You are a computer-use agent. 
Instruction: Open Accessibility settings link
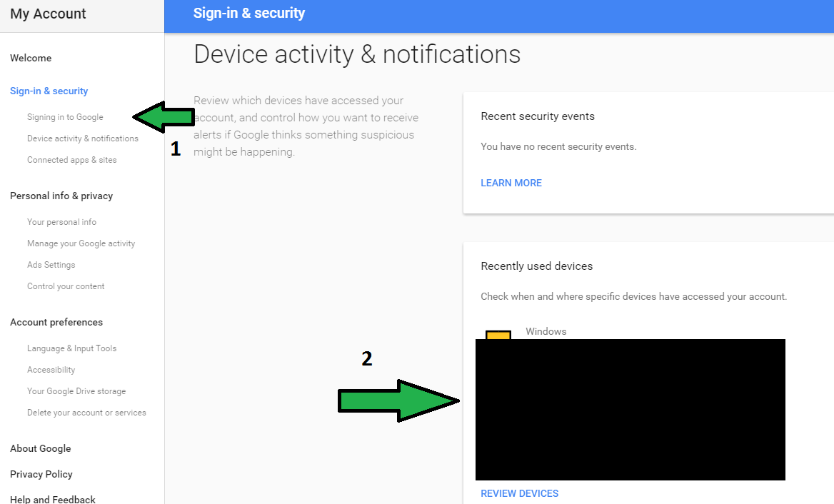[51, 370]
